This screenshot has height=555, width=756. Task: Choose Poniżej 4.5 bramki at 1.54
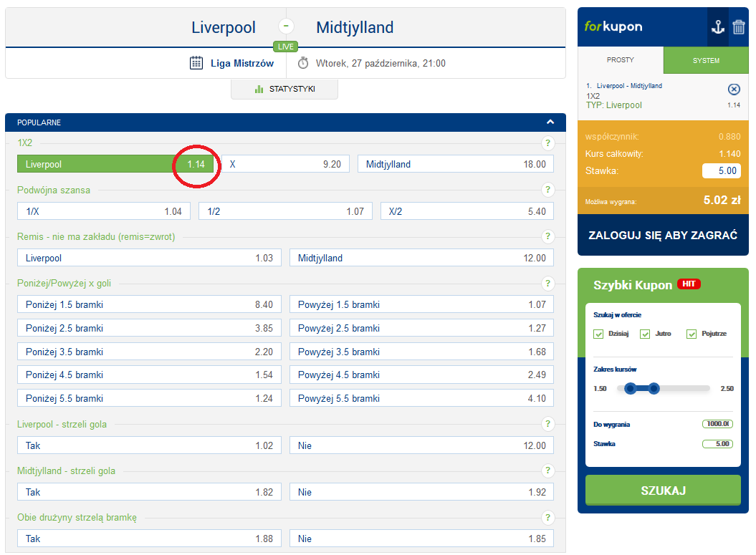pos(149,375)
